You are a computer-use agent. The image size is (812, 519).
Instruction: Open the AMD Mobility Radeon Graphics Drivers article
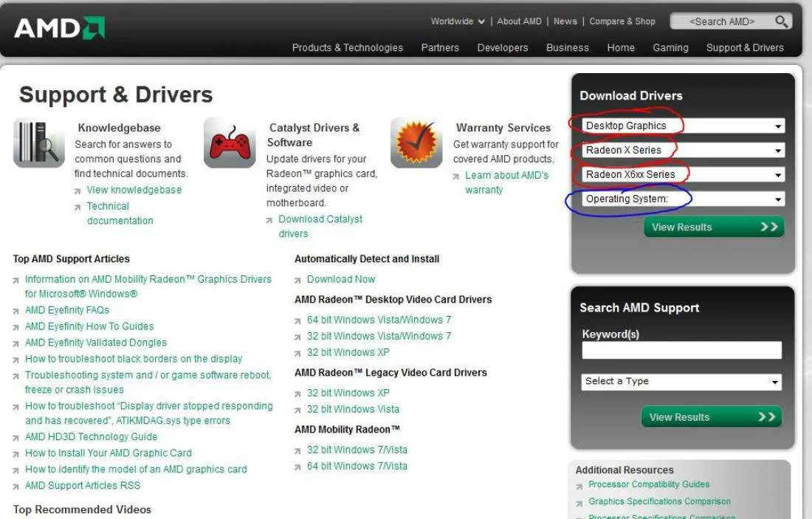[x=148, y=286]
